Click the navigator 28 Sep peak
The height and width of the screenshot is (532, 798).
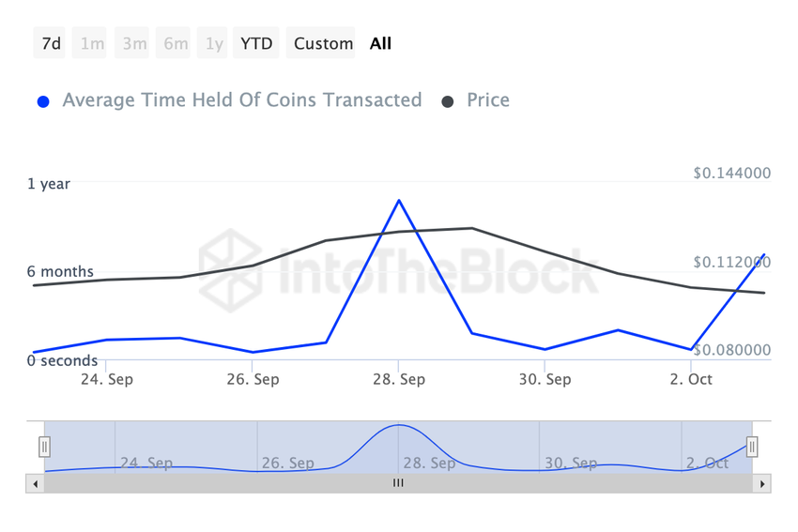[x=399, y=426]
